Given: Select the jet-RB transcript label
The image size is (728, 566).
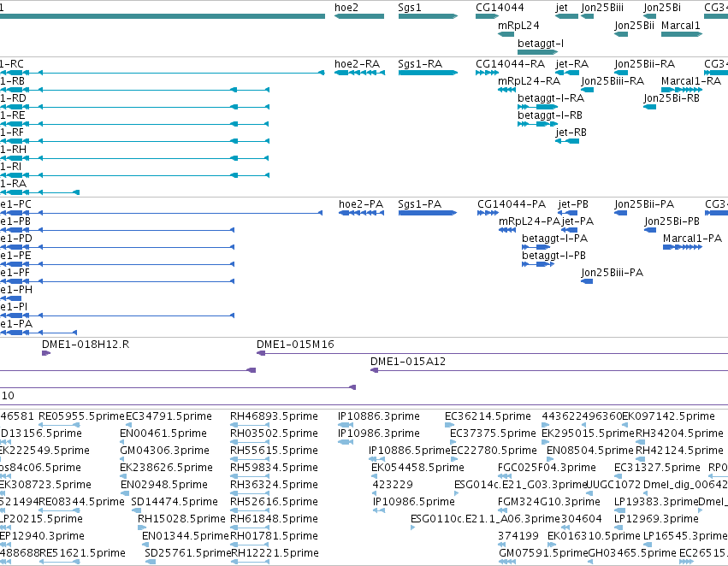Looking at the screenshot, I should click(571, 133).
